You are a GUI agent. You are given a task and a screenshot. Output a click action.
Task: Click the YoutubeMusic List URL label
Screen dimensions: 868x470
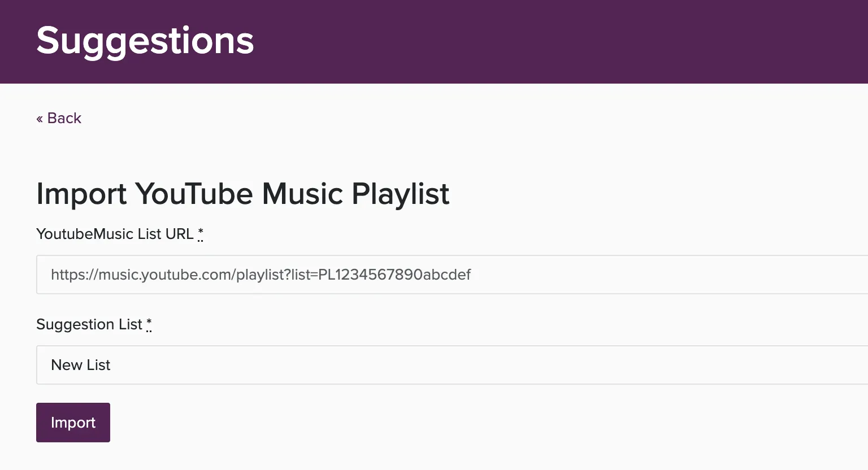pos(115,234)
